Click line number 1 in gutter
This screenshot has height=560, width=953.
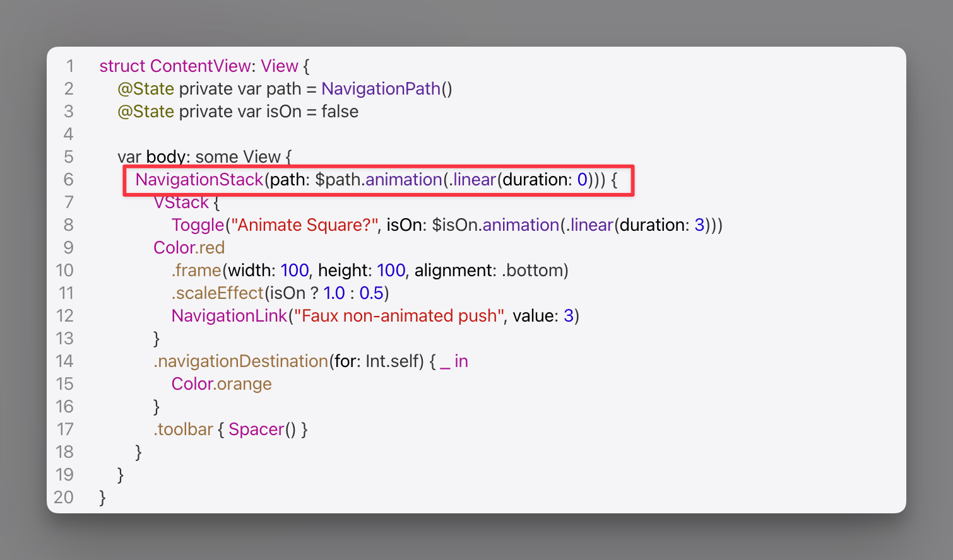point(70,66)
